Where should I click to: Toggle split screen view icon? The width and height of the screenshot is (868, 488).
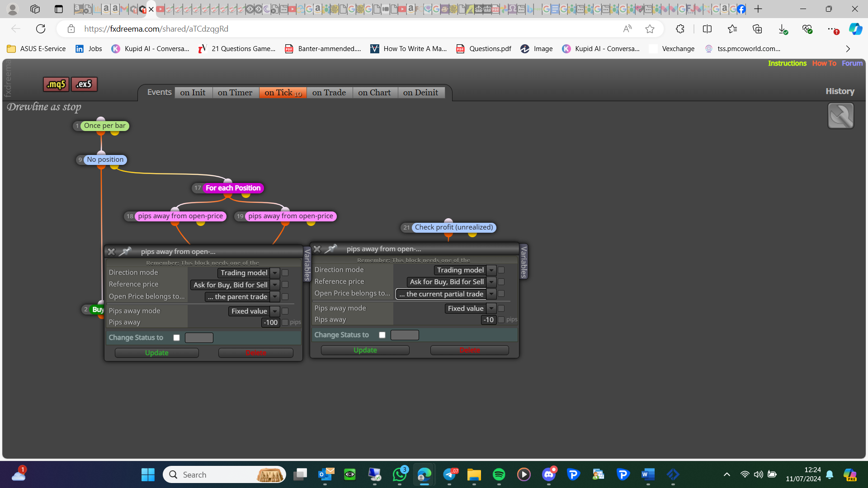[707, 29]
